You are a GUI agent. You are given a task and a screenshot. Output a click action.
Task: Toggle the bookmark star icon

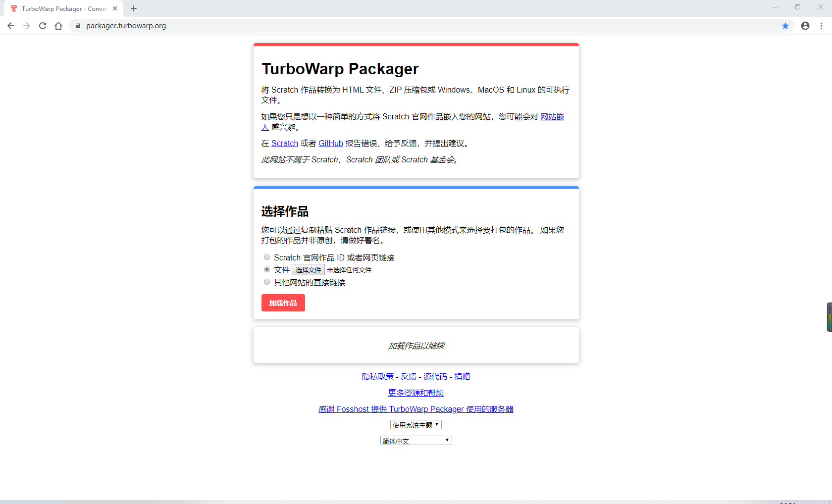[x=785, y=26]
